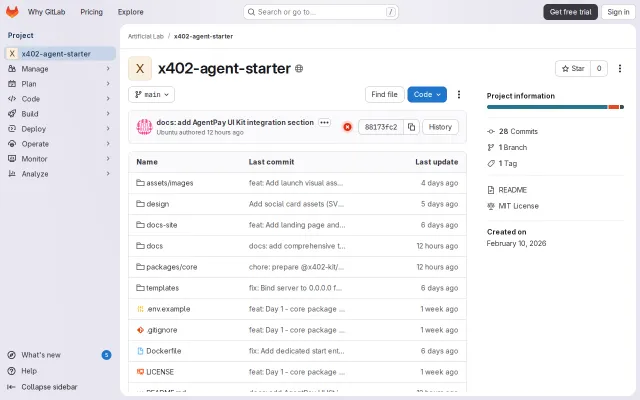Image resolution: width=640 pixels, height=400 pixels.
Task: Click the repository languages bar
Action: click(555, 107)
